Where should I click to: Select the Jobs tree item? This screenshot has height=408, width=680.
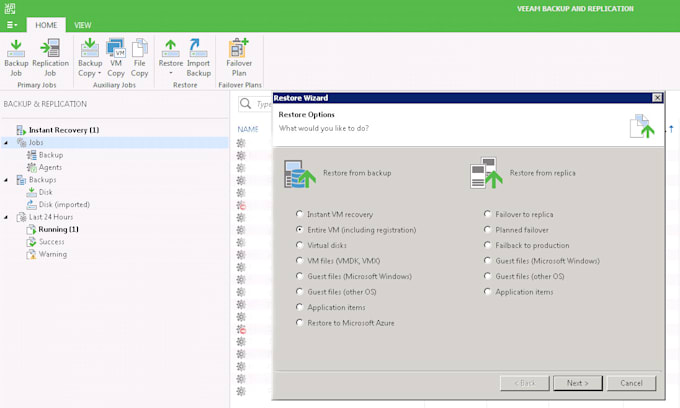coord(36,142)
